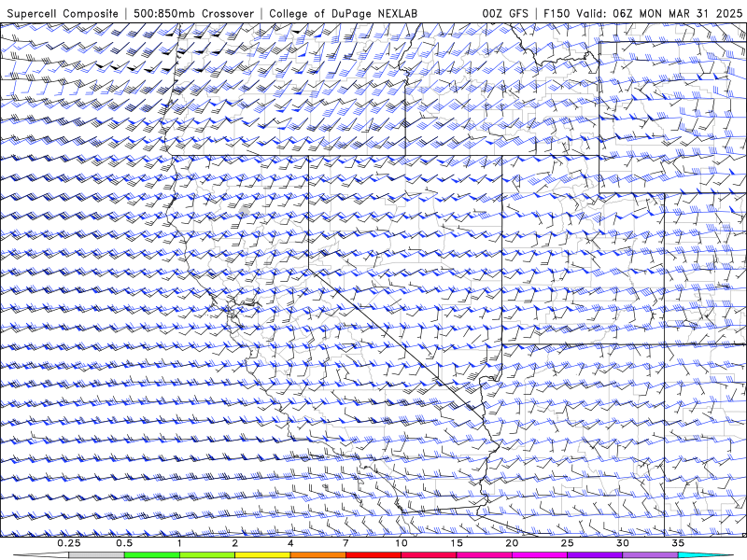747x560 pixels.
Task: Click the hot pink segment between 15 and 20
Action: [484, 555]
